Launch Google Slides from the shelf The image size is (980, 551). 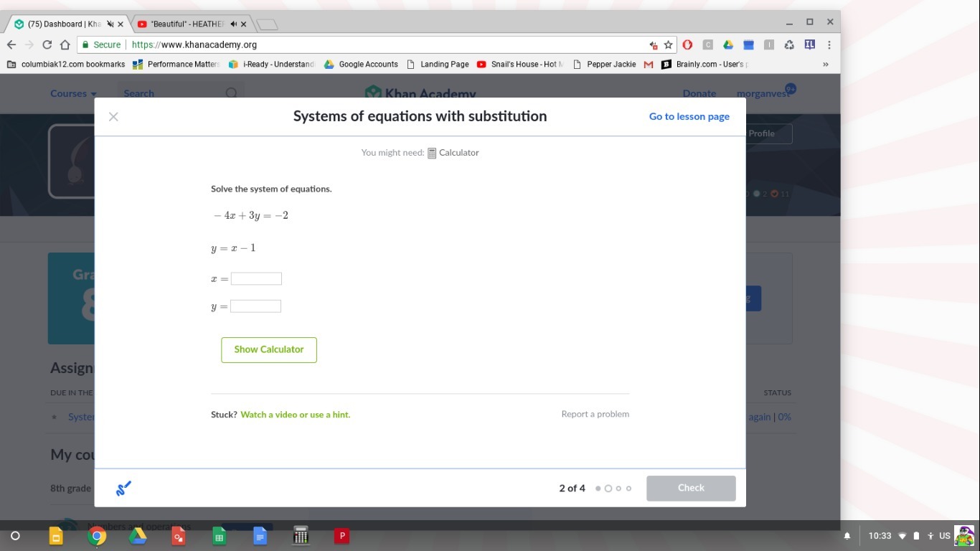56,536
